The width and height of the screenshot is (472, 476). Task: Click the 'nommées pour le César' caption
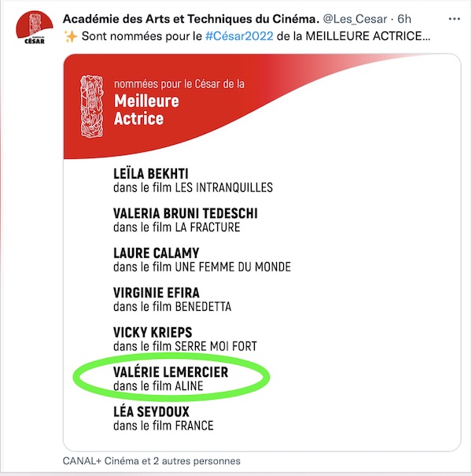coord(179,83)
